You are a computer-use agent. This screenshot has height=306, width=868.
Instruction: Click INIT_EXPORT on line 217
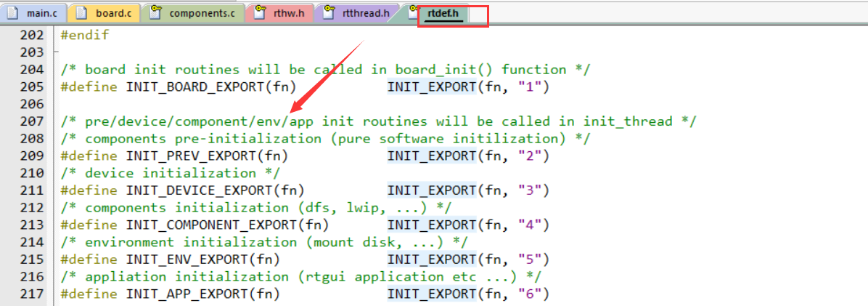tap(432, 294)
